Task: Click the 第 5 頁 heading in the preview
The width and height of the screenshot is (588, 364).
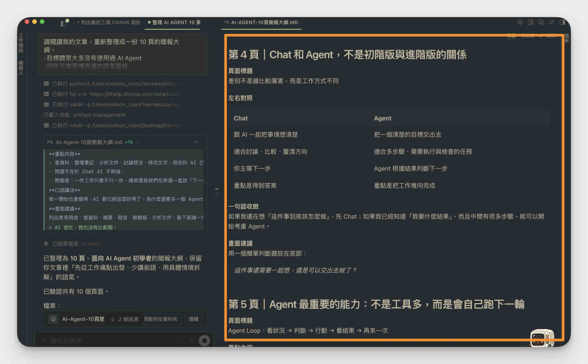Action: pyautogui.click(x=376, y=304)
